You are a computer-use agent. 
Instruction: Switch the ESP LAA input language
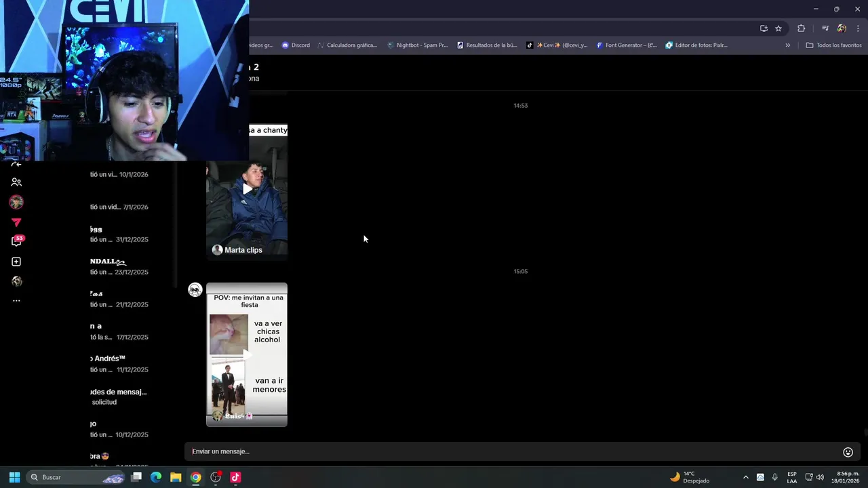point(792,477)
